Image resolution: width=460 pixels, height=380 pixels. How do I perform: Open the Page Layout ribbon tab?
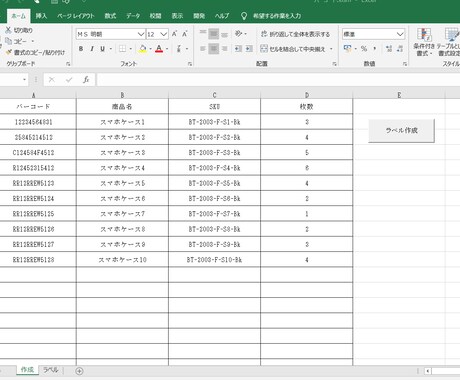(76, 16)
